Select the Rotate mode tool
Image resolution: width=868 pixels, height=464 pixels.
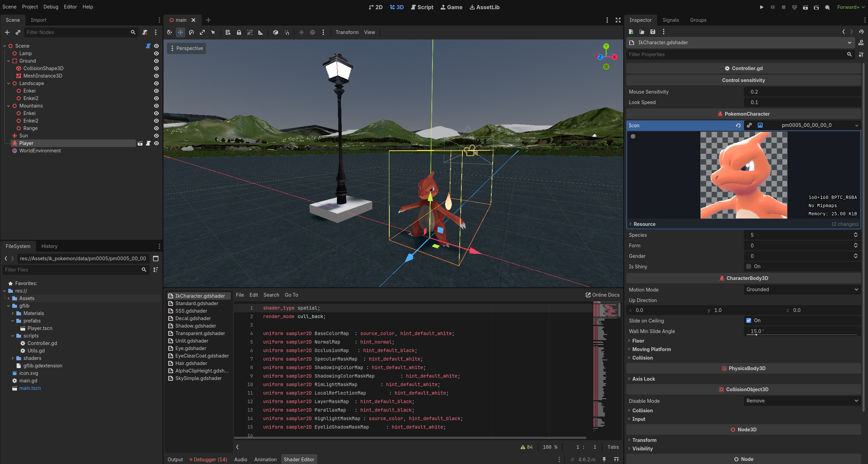click(x=191, y=32)
